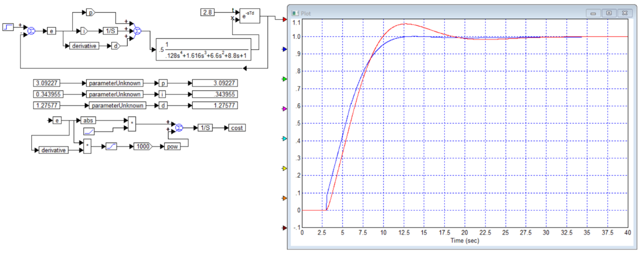Select the ramp block under abs
Image resolution: width=644 pixels, height=255 pixels.
click(x=89, y=131)
